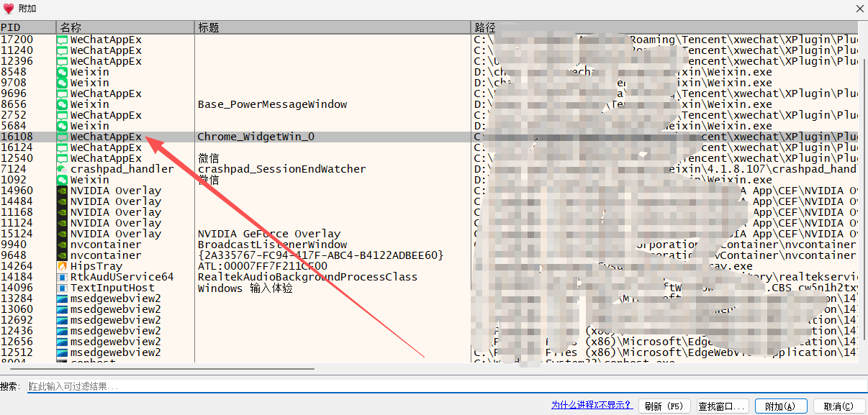Screen dimensions: 868x415
Task: Select the RealtekAudioBackgroundProcessClass title cell
Action: coord(307,277)
